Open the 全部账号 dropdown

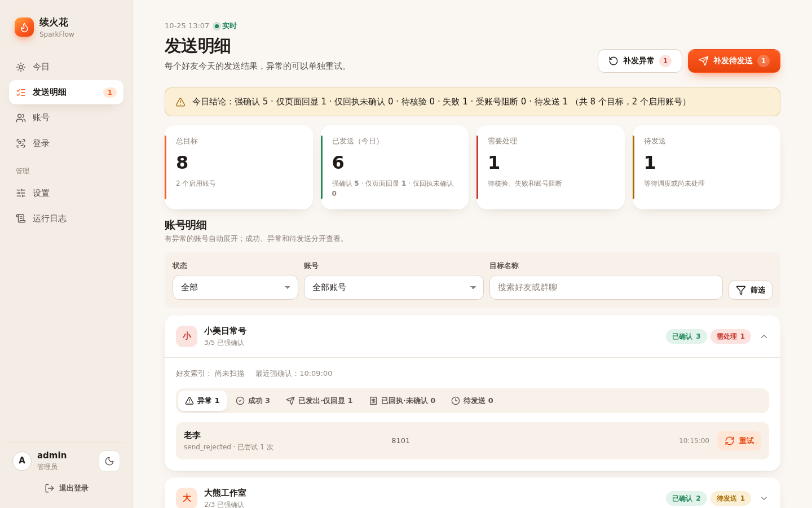[x=394, y=287]
